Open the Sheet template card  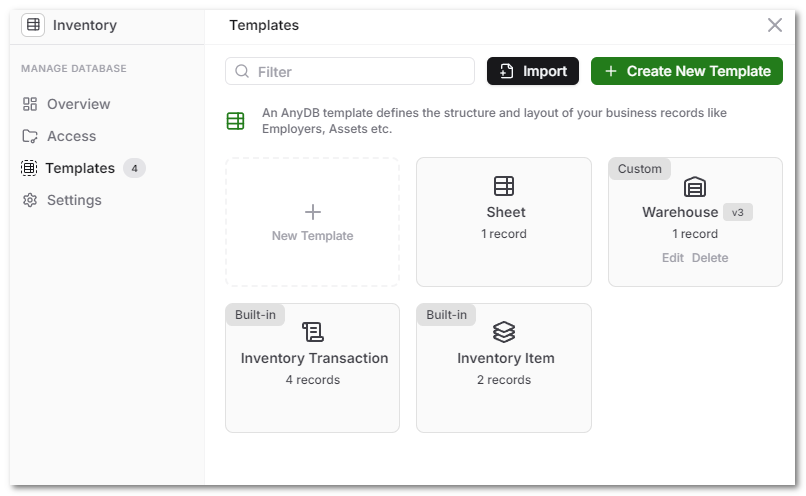tap(504, 222)
